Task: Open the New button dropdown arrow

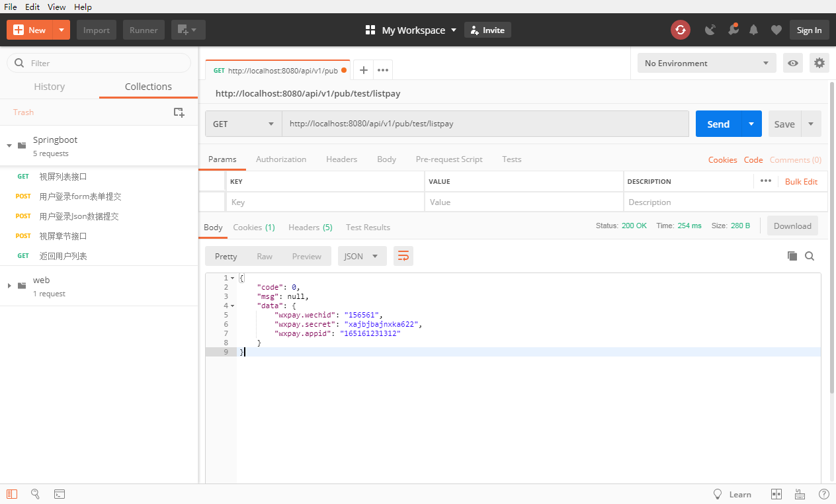Action: click(62, 30)
